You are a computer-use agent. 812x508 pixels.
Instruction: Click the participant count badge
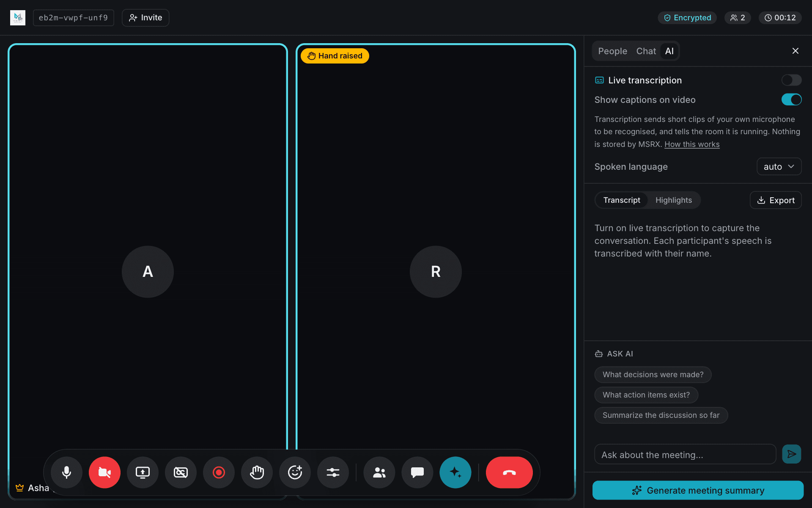[738, 18]
